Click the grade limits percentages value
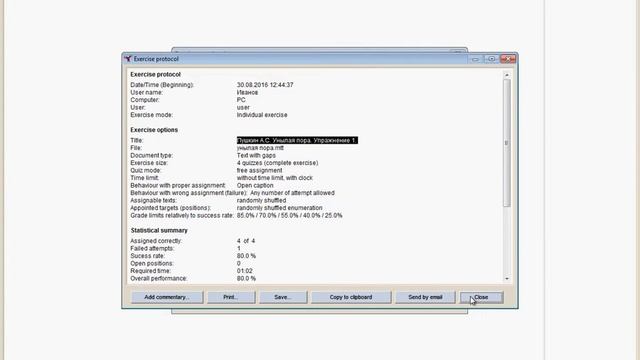 [289, 216]
